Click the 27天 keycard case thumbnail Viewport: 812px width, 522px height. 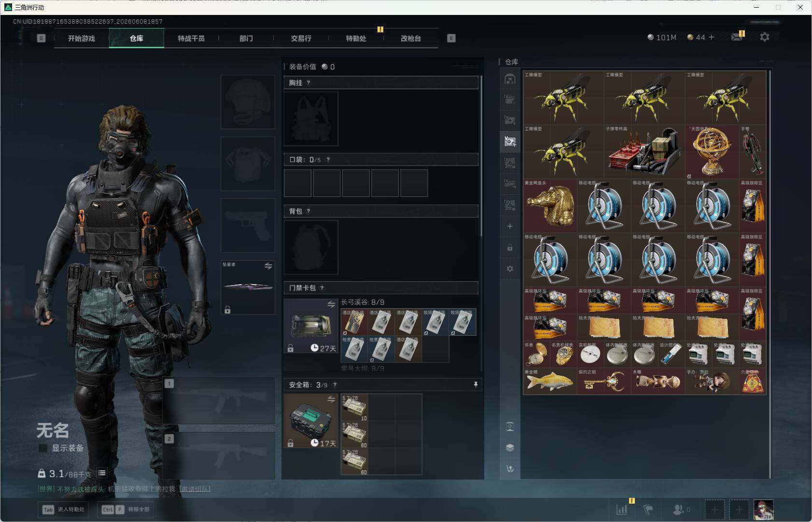pyautogui.click(x=311, y=326)
